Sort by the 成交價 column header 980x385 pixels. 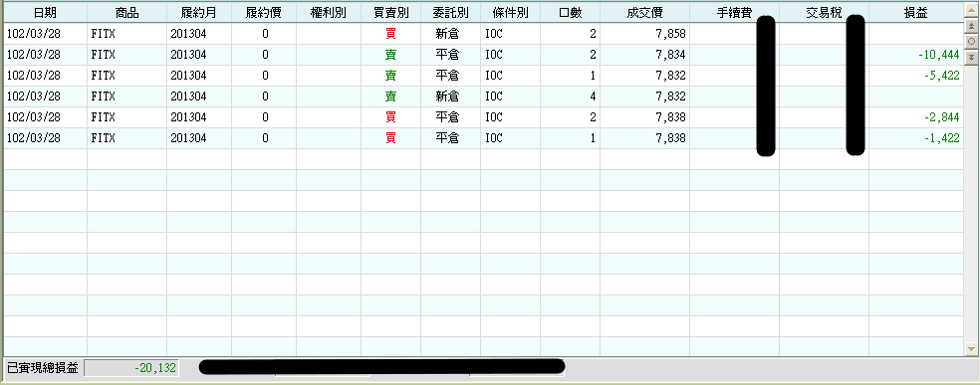tap(644, 13)
